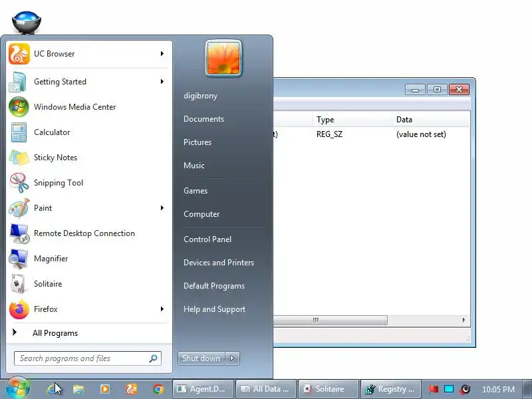Open the Music library
The width and height of the screenshot is (532, 399).
click(x=194, y=166)
